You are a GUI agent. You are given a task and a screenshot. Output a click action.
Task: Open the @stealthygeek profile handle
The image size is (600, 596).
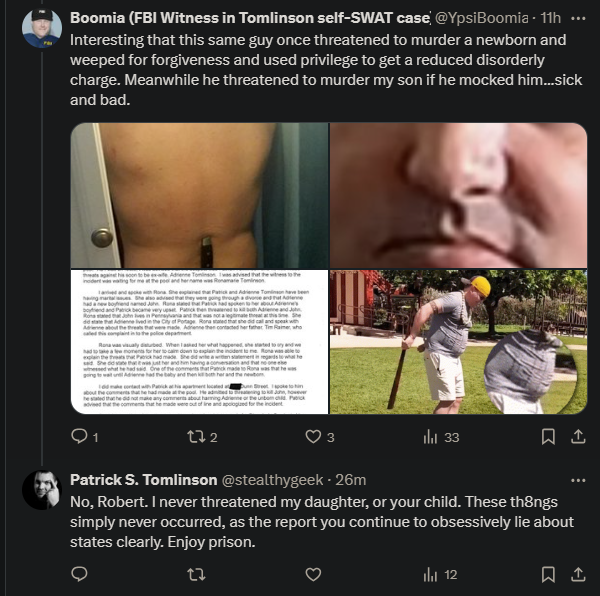(272, 480)
